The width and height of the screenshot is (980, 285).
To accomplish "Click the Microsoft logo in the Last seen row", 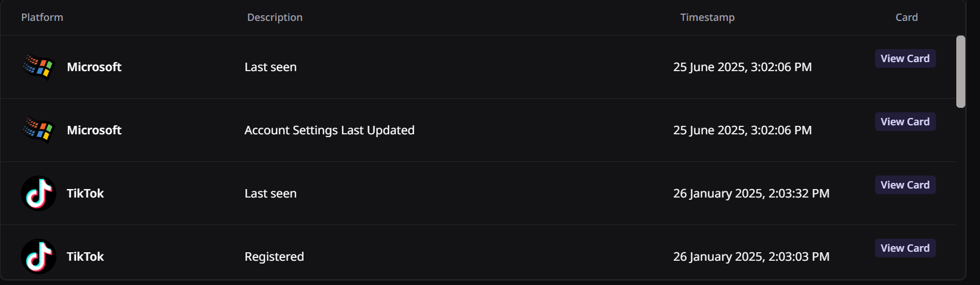I will coord(38,67).
